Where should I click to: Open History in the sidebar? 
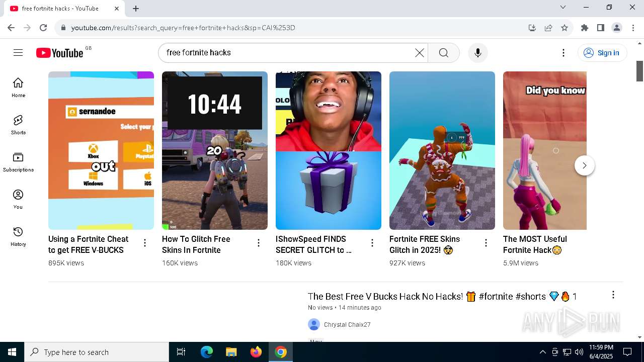click(18, 236)
